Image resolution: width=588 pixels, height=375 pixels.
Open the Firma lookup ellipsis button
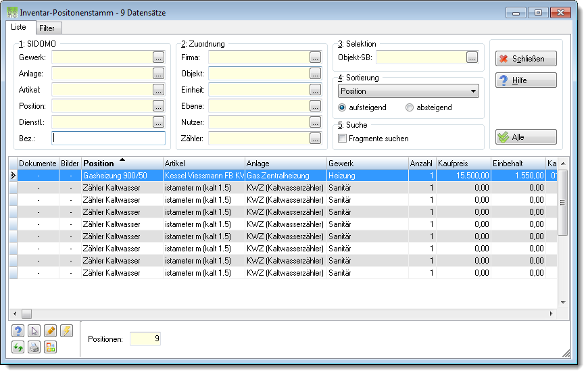click(x=316, y=57)
